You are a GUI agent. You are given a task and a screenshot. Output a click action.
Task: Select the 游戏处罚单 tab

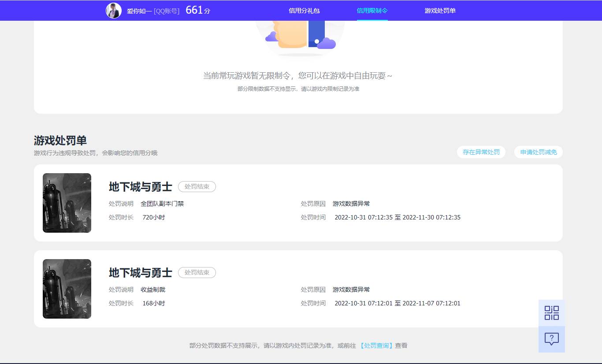click(439, 10)
